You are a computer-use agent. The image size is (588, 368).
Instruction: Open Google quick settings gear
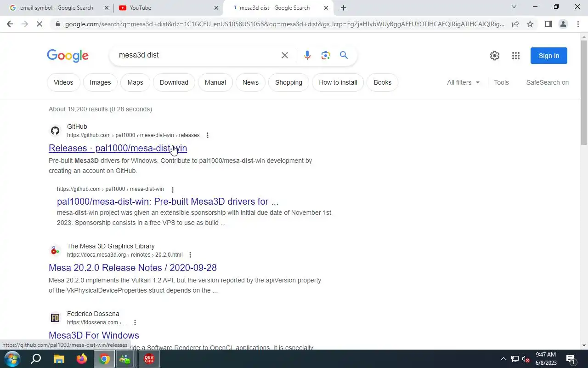(495, 56)
